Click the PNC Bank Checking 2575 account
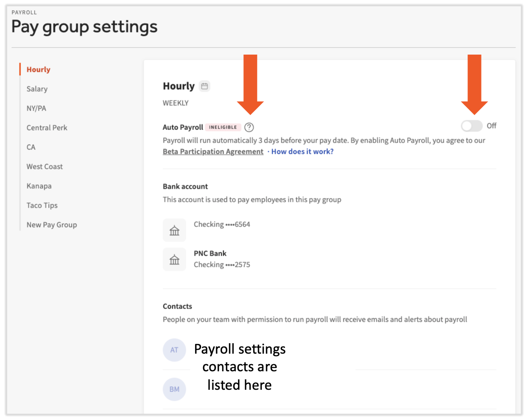528x420 pixels. (x=222, y=259)
